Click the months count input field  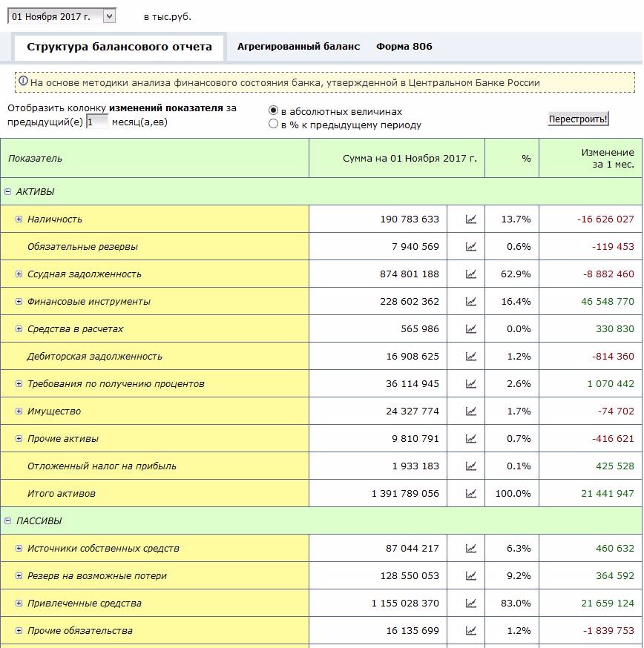pyautogui.click(x=96, y=122)
